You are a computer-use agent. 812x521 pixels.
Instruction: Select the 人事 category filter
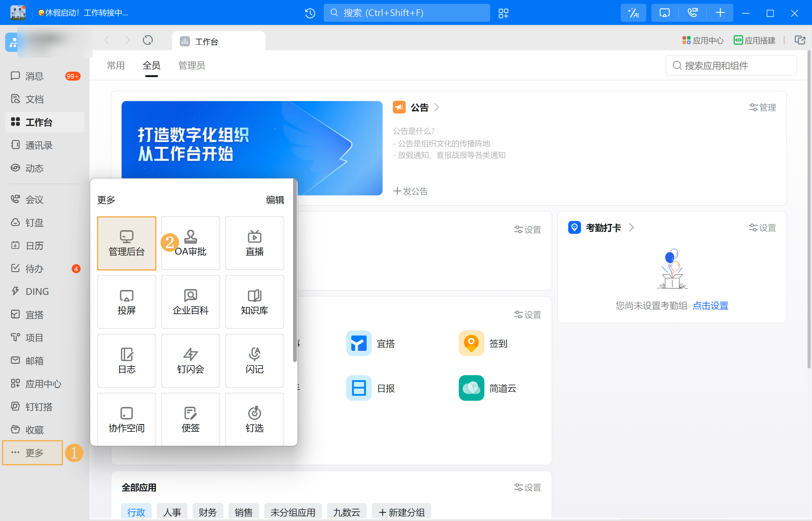coord(172,512)
